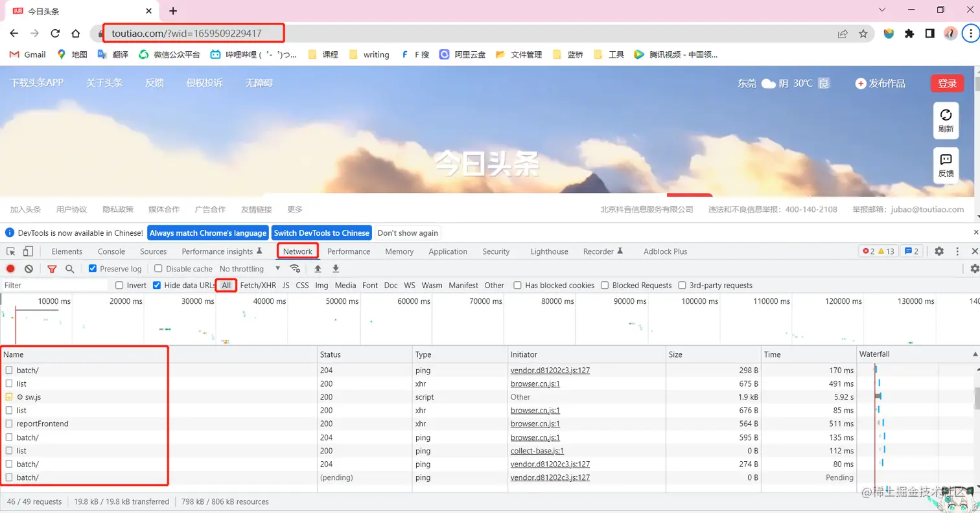
Task: Open the network conditions icon
Action: [x=295, y=269]
